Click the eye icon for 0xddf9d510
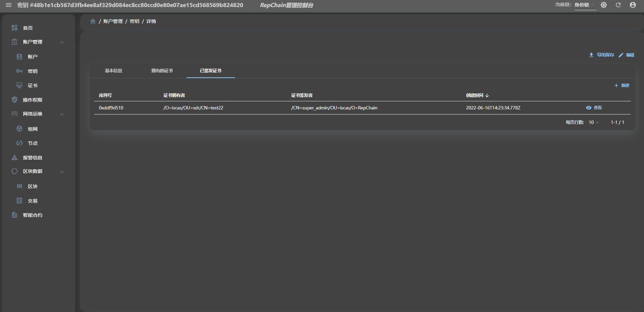This screenshot has height=312, width=644. [x=589, y=108]
